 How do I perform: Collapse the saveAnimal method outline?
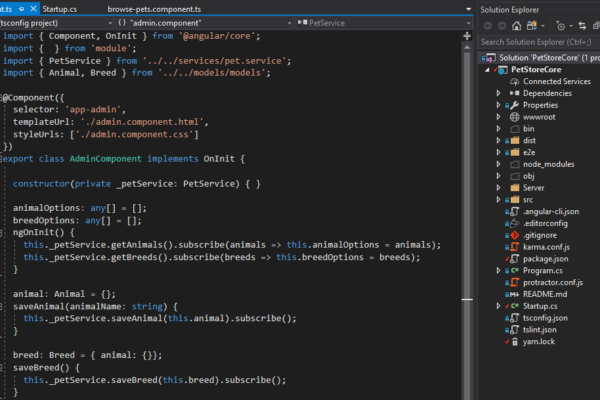tap(1, 307)
